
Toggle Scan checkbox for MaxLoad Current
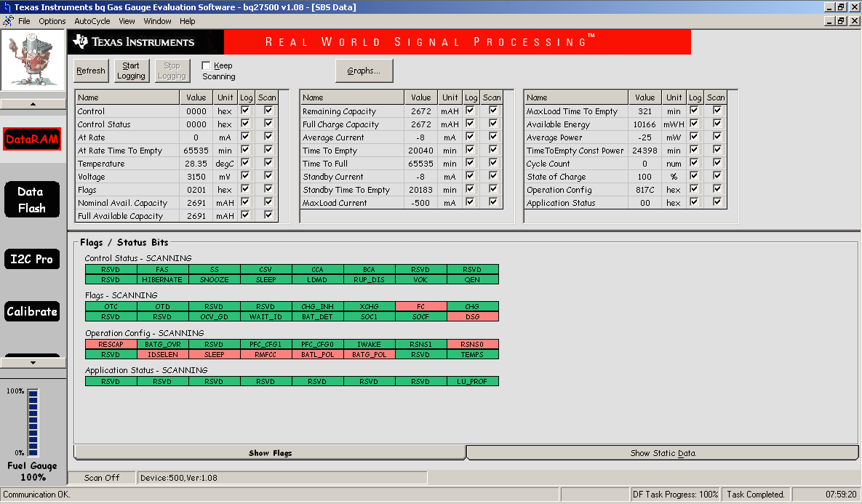(x=493, y=201)
